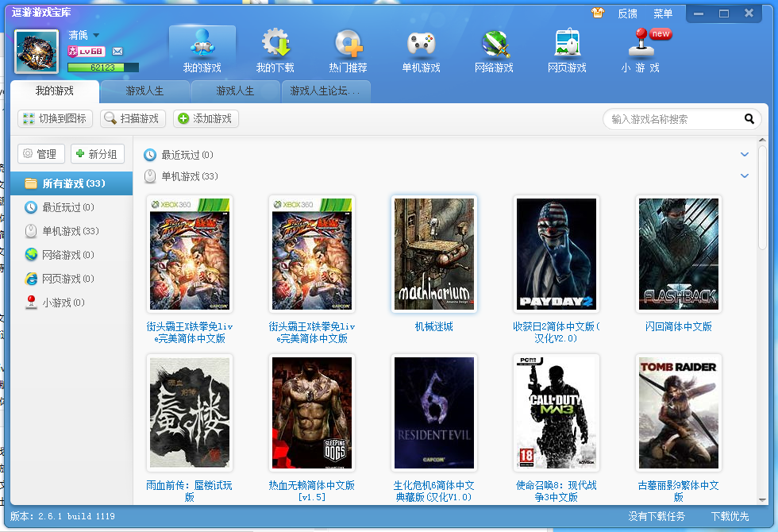The height and width of the screenshot is (532, 778).
Task: Open the mail envelope icon beside the level badge
Action: click(x=117, y=51)
